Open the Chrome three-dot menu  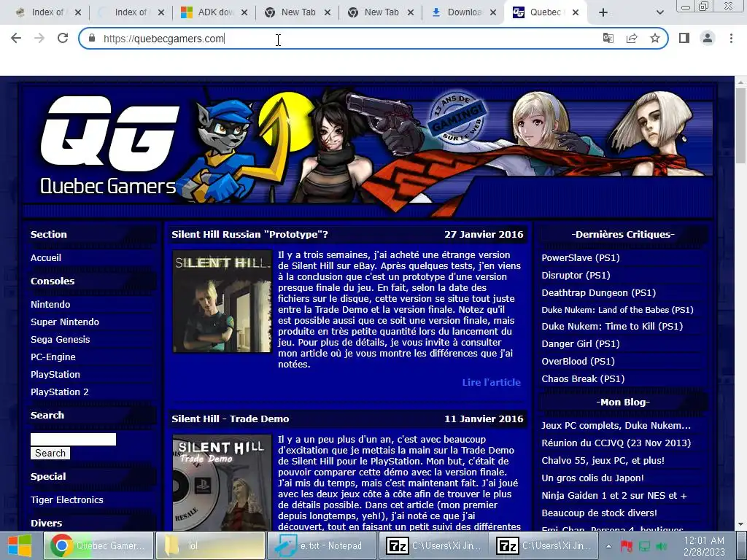(x=731, y=38)
